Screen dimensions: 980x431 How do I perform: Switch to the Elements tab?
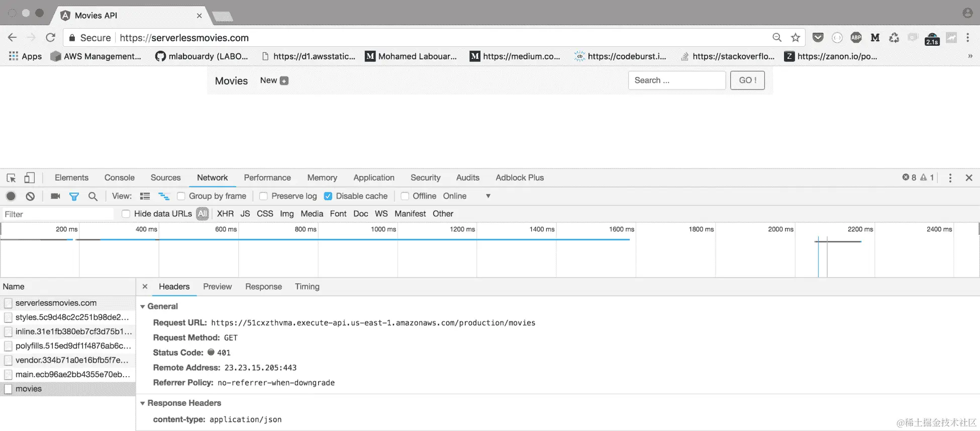coord(71,178)
